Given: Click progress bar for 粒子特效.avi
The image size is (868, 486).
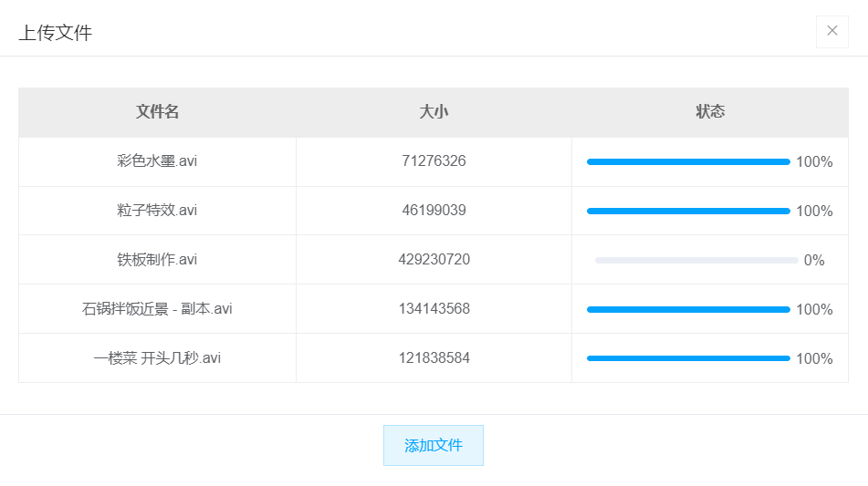Looking at the screenshot, I should (688, 212).
